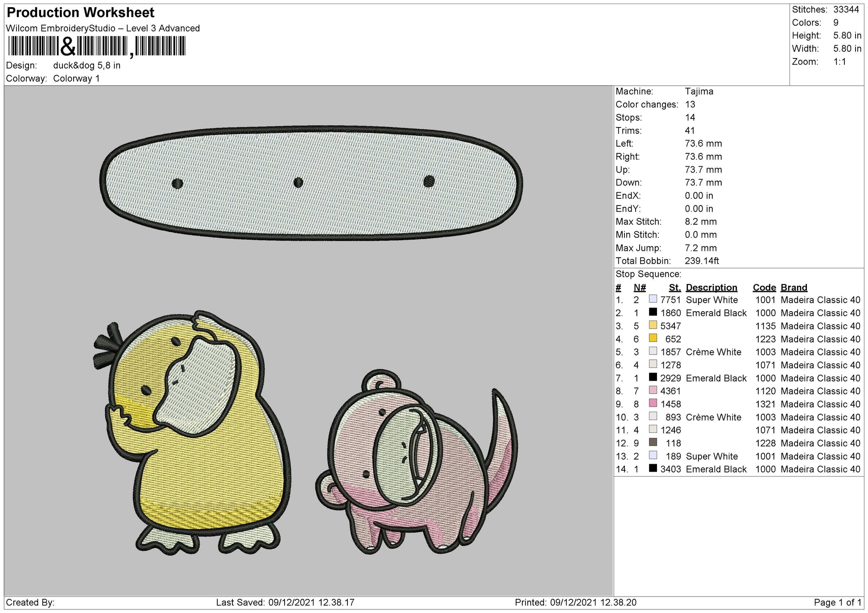Screen dimensions: 868x613
Task: Click the stitch count 3403 in stop 14
Action: 671,469
